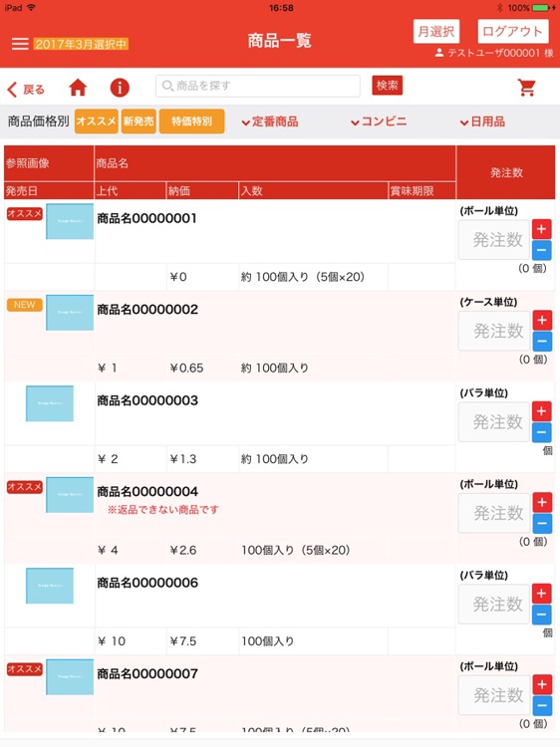560x747 pixels.
Task: Select the 新発売 filter tab
Action: pos(139,121)
